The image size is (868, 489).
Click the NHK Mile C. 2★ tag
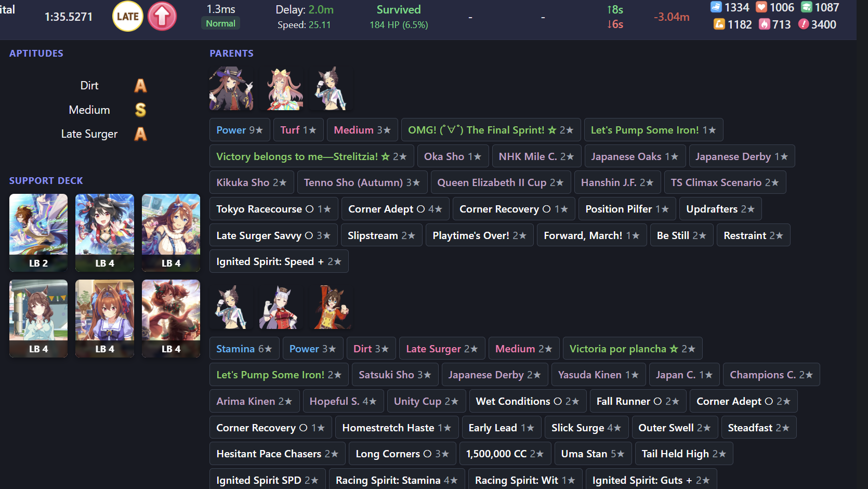(536, 156)
